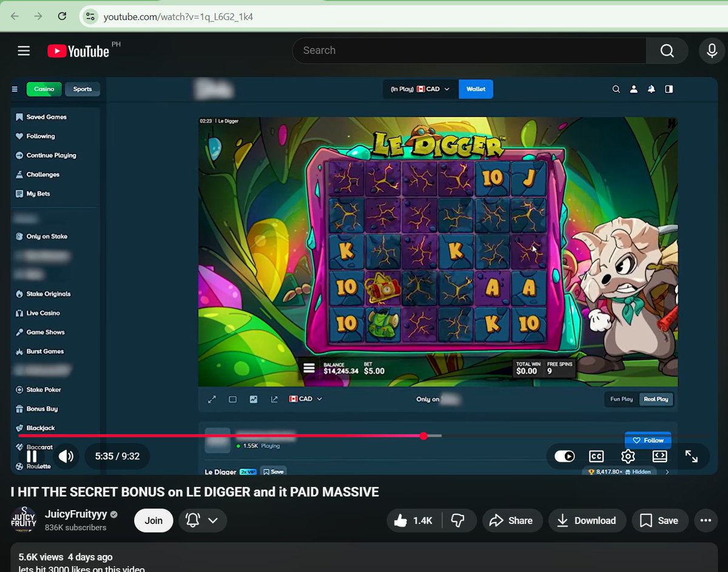Open JuicyFruityyy channel avatar

[24, 520]
